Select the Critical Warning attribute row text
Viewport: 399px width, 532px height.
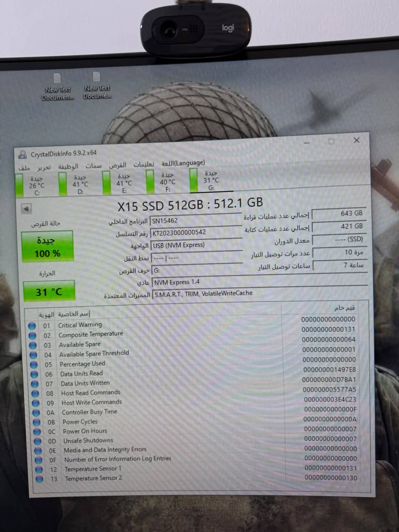click(x=80, y=325)
